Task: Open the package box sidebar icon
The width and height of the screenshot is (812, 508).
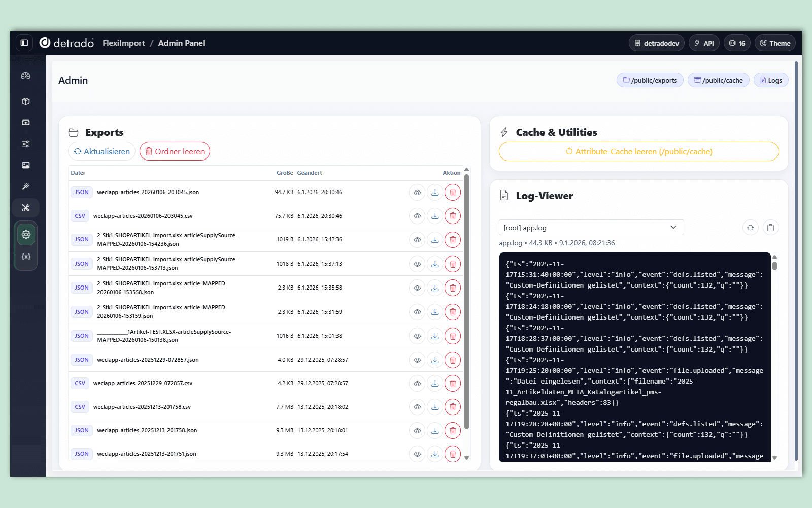Action: point(26,101)
